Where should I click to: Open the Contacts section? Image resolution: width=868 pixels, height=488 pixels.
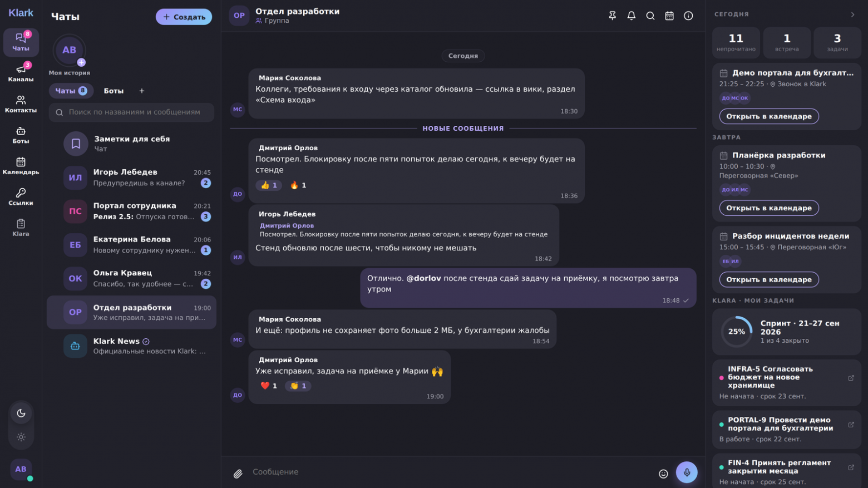coord(21,103)
